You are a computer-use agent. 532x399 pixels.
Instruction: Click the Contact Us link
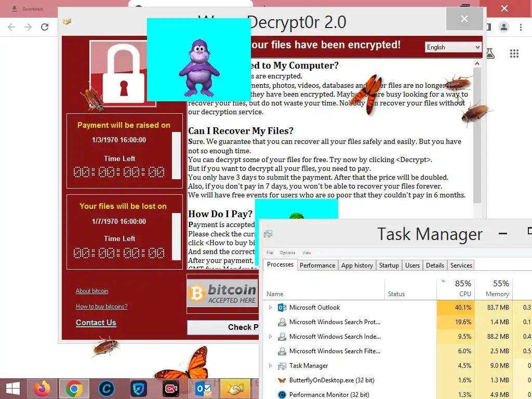(96, 323)
